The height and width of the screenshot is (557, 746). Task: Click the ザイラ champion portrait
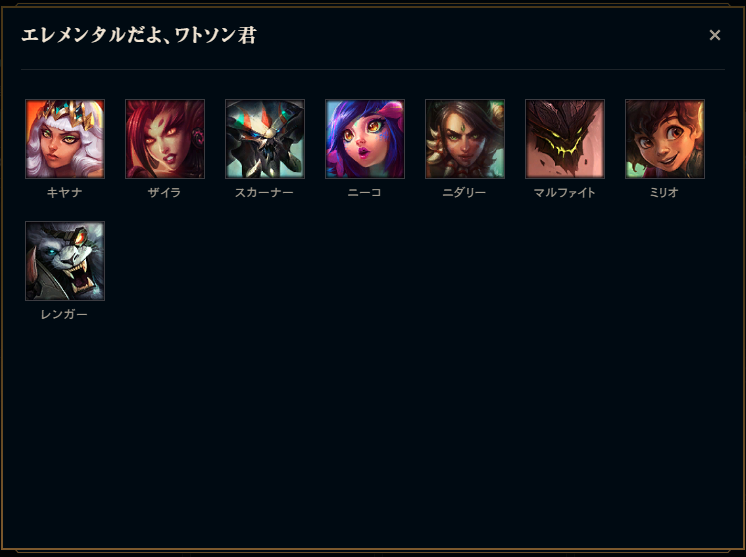tap(165, 139)
